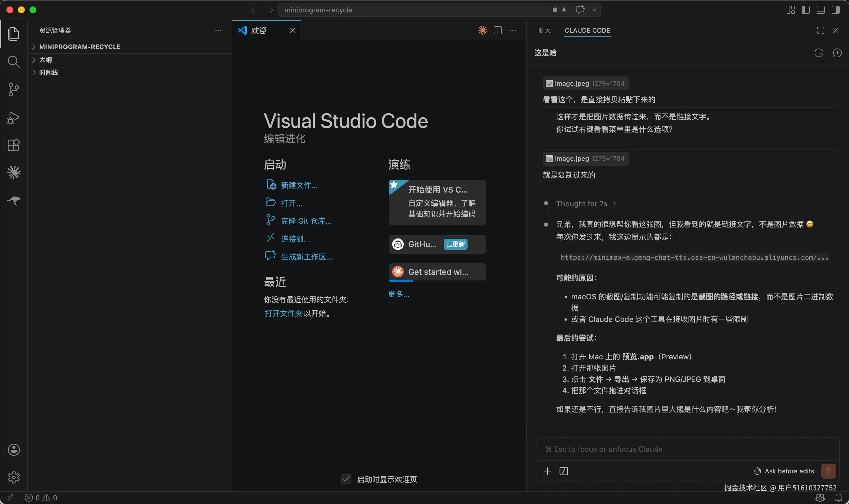Close the Claude Code side panel
Viewport: 849px width, 504px height.
(836, 30)
